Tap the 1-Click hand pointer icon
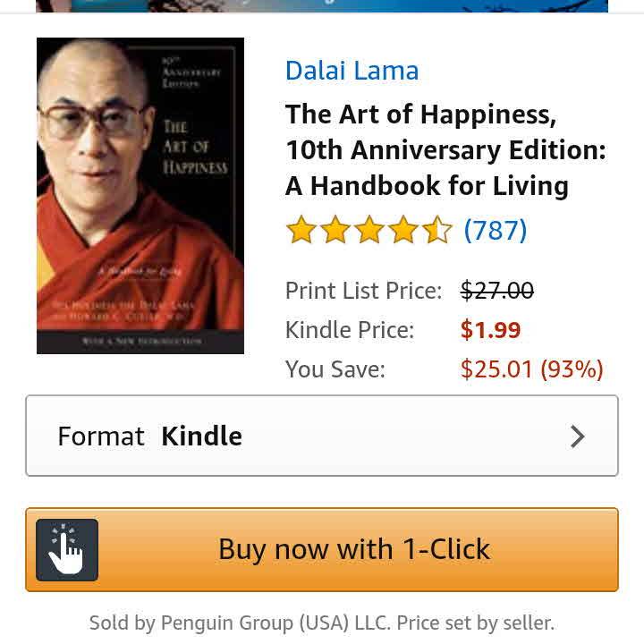Viewport: 644px width, 644px height. [67, 549]
